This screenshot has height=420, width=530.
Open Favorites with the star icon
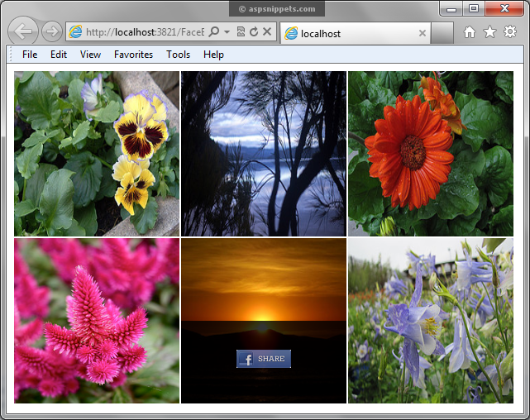(x=489, y=31)
